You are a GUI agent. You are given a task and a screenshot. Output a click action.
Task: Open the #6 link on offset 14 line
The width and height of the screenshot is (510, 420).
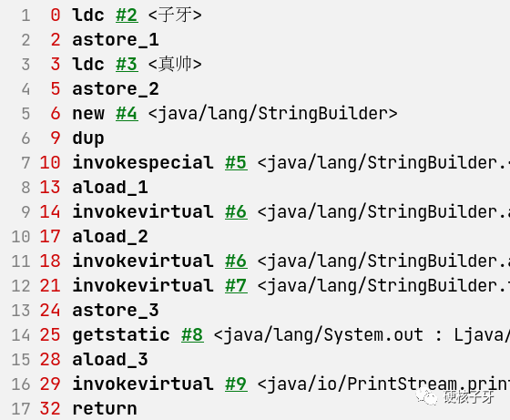pyautogui.click(x=236, y=211)
